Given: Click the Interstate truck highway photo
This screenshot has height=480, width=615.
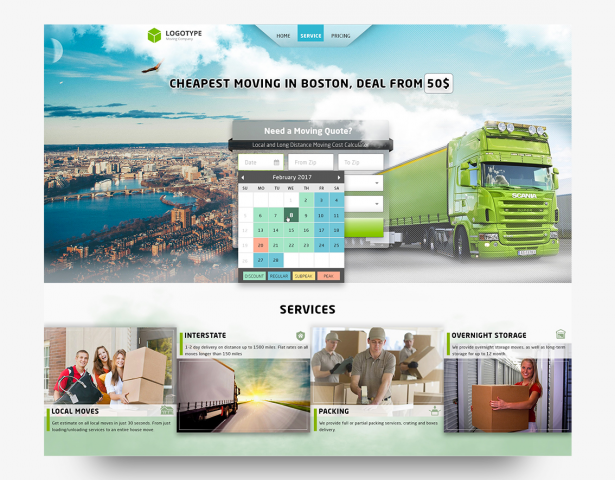Looking at the screenshot, I should (243, 395).
